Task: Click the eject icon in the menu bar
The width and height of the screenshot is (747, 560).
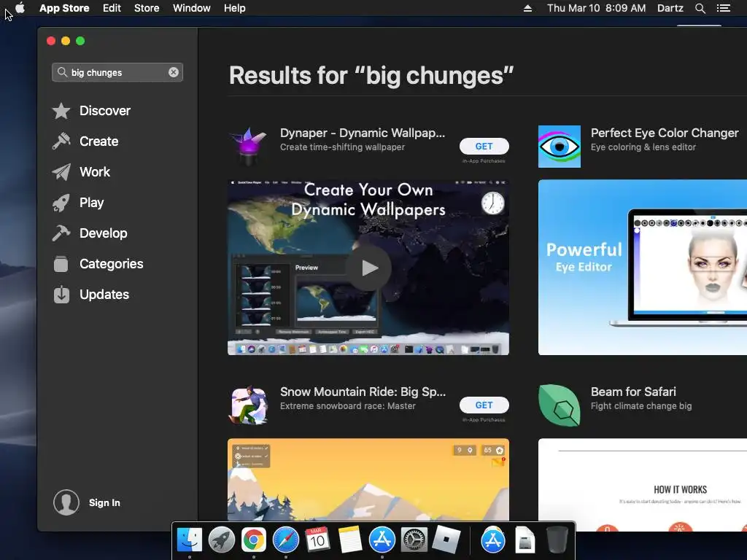Action: pos(527,8)
